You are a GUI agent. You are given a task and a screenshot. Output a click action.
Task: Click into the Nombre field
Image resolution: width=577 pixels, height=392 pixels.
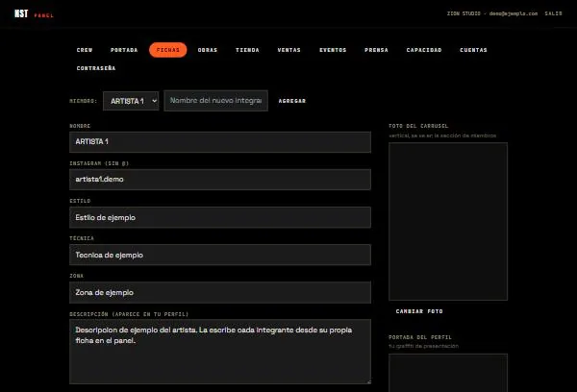(220, 142)
